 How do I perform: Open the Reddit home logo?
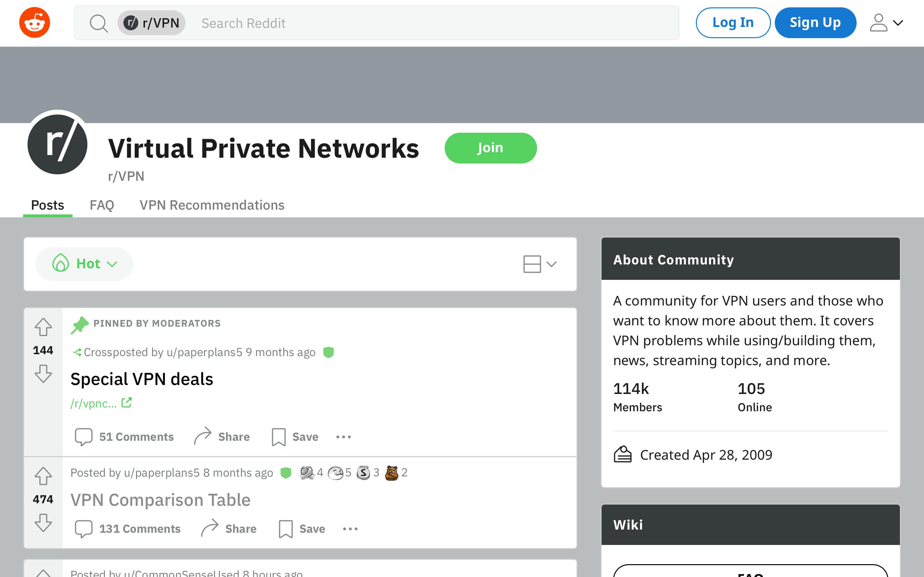click(34, 22)
